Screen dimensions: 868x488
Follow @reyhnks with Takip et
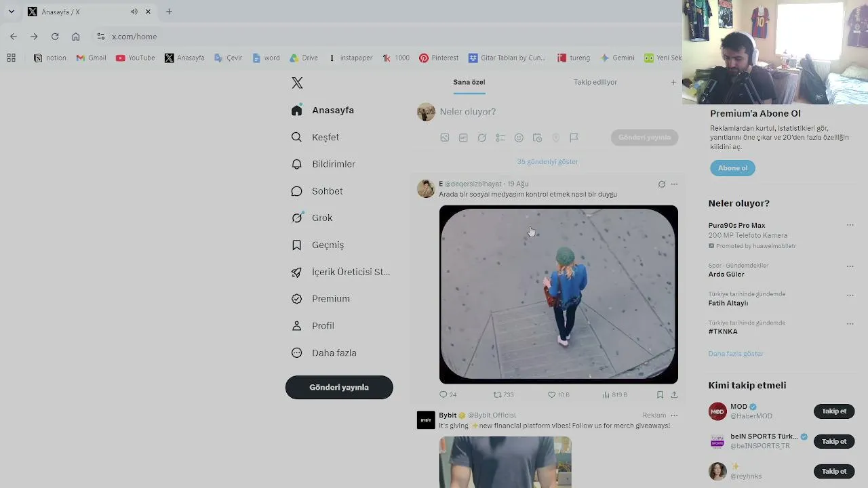click(x=834, y=471)
